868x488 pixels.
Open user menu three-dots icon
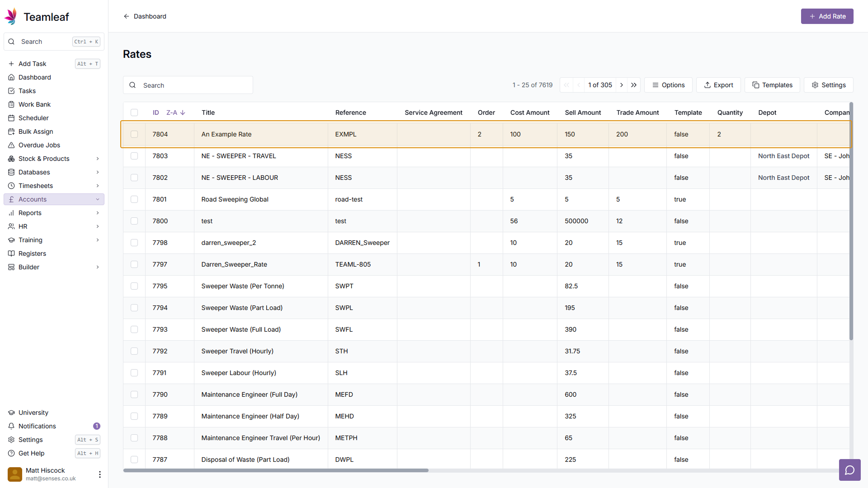coord(99,474)
